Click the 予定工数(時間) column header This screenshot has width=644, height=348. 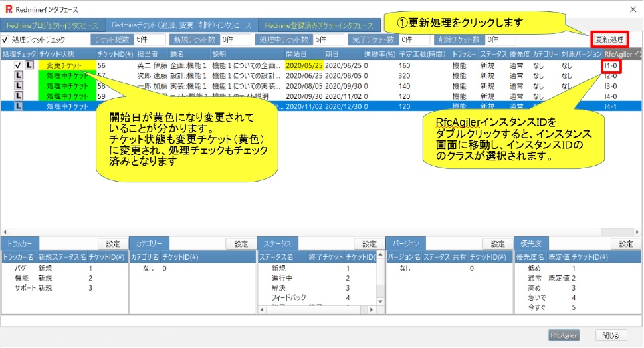(x=422, y=54)
